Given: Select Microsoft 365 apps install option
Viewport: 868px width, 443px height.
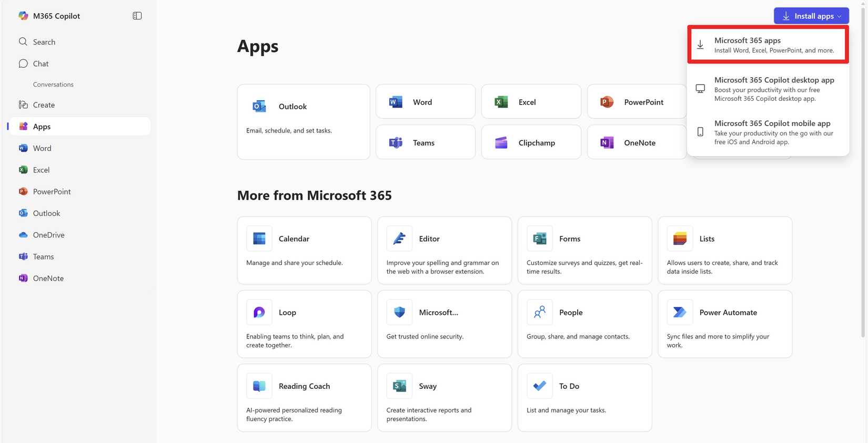Looking at the screenshot, I should pos(768,45).
